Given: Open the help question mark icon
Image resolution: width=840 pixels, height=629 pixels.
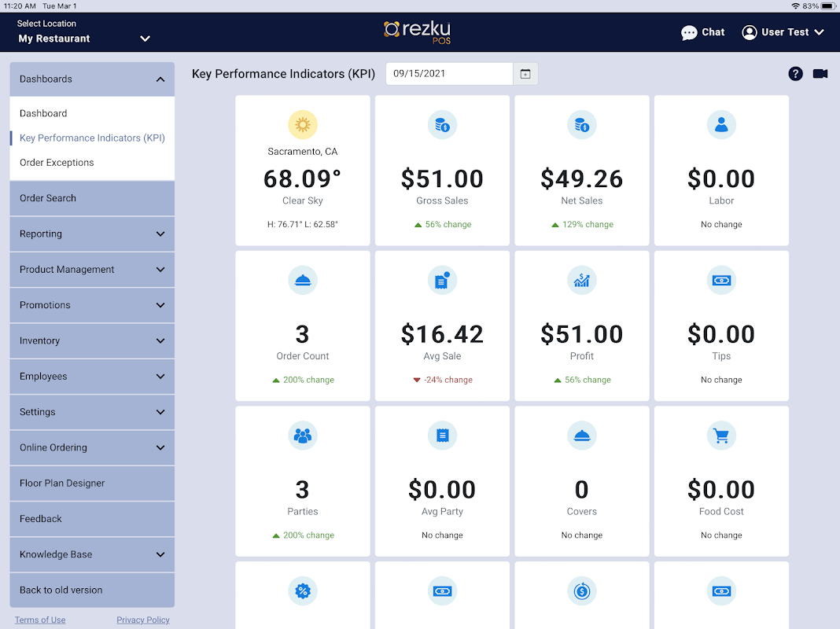Looking at the screenshot, I should [795, 74].
